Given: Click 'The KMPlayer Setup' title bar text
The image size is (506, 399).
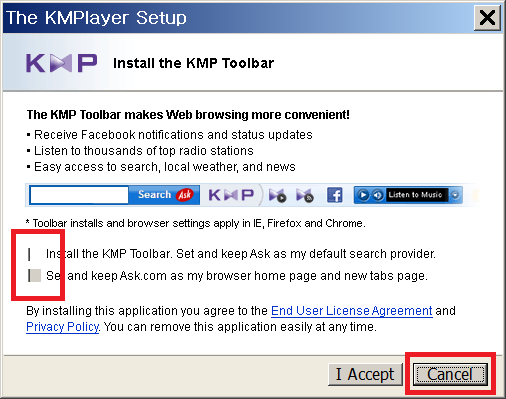Looking at the screenshot, I should coord(96,18).
